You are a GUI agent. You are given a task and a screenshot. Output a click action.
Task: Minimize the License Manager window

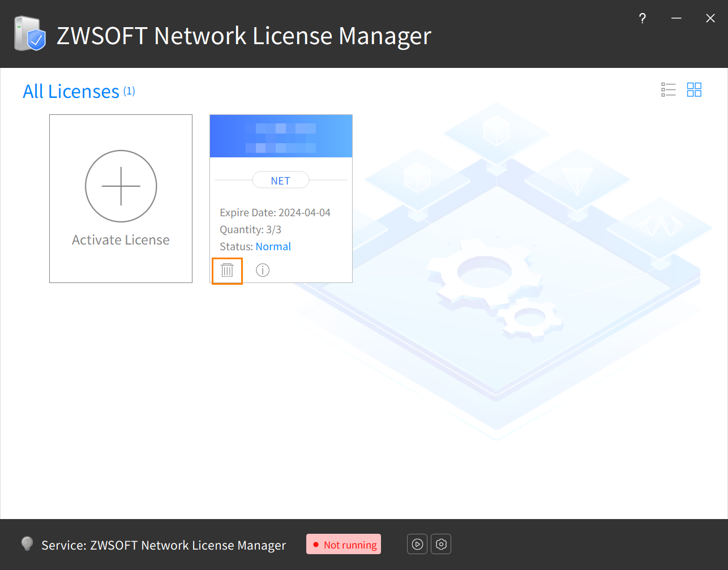[676, 19]
